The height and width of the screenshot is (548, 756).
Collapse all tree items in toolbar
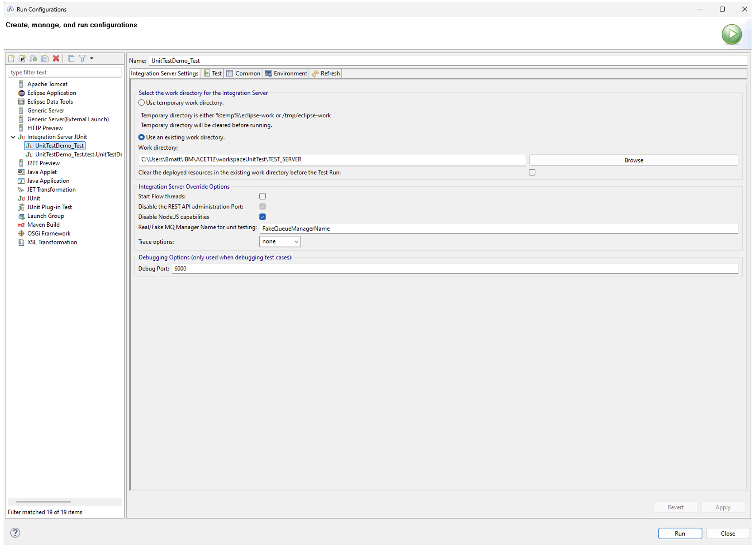click(x=71, y=58)
